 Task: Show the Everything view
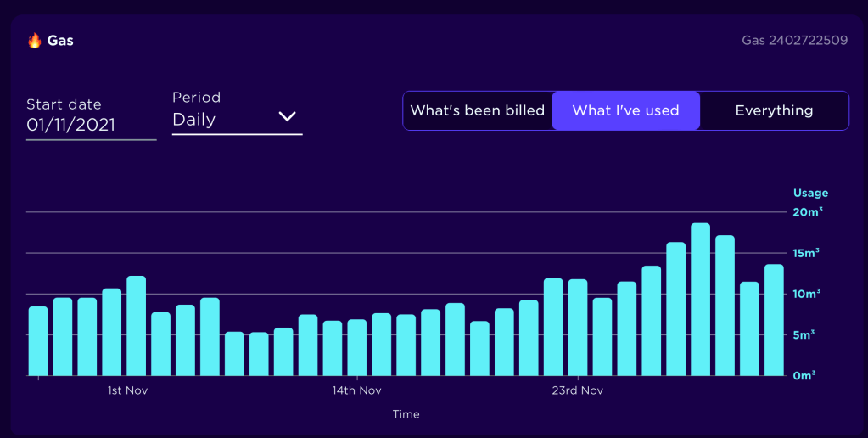click(774, 110)
